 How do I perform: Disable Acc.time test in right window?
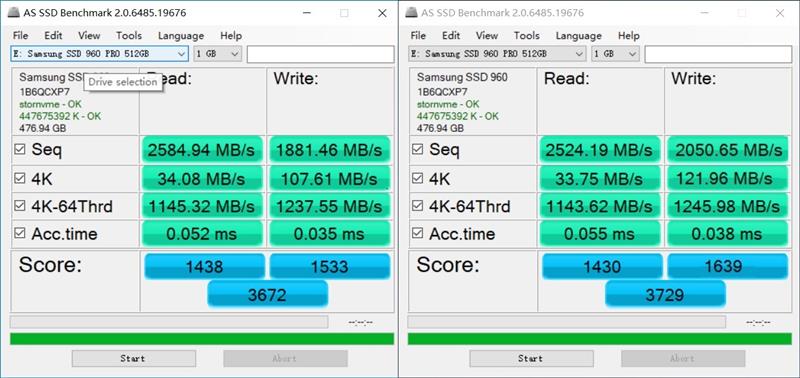tap(417, 233)
